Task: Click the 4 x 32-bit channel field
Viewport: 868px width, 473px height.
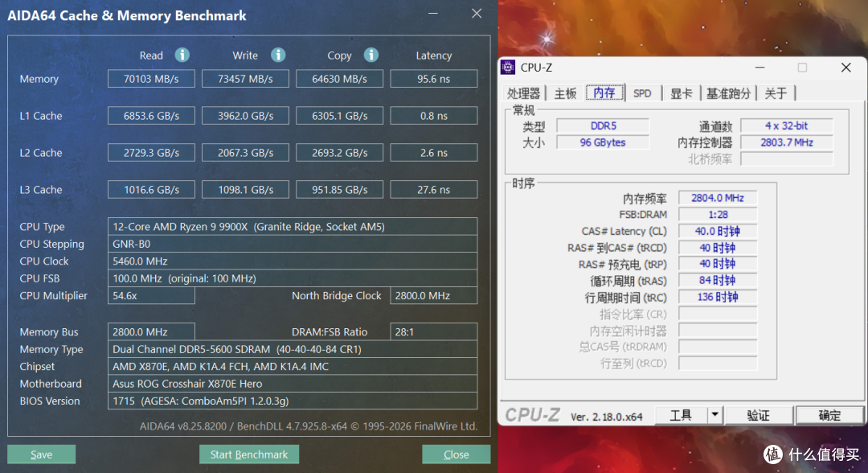Action: tap(787, 125)
